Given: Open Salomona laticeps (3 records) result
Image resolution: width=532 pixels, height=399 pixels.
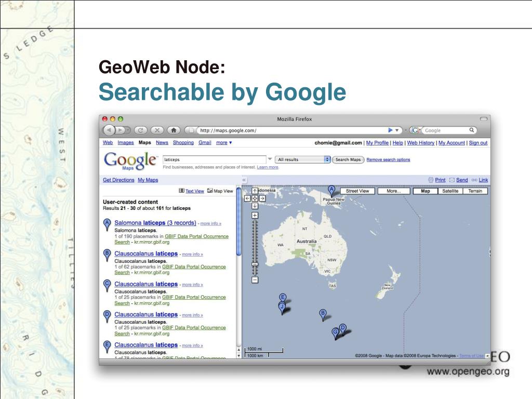Looking at the screenshot, I should click(x=155, y=223).
